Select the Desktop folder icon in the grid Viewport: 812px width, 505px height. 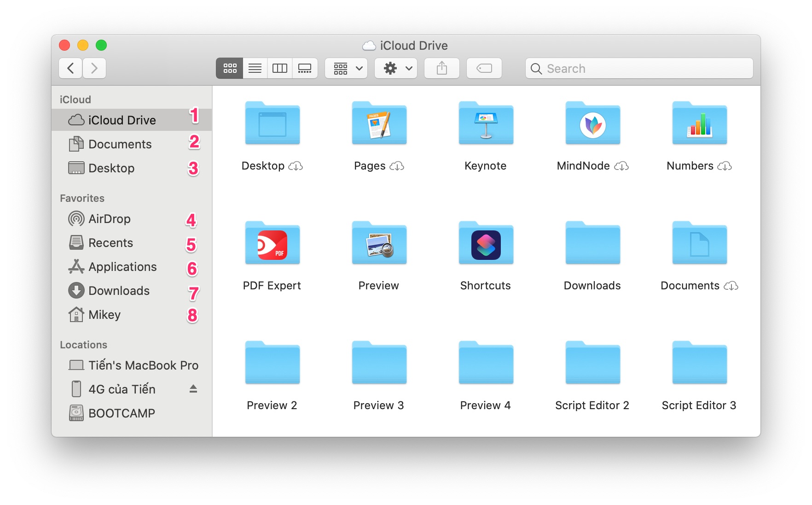point(273,123)
